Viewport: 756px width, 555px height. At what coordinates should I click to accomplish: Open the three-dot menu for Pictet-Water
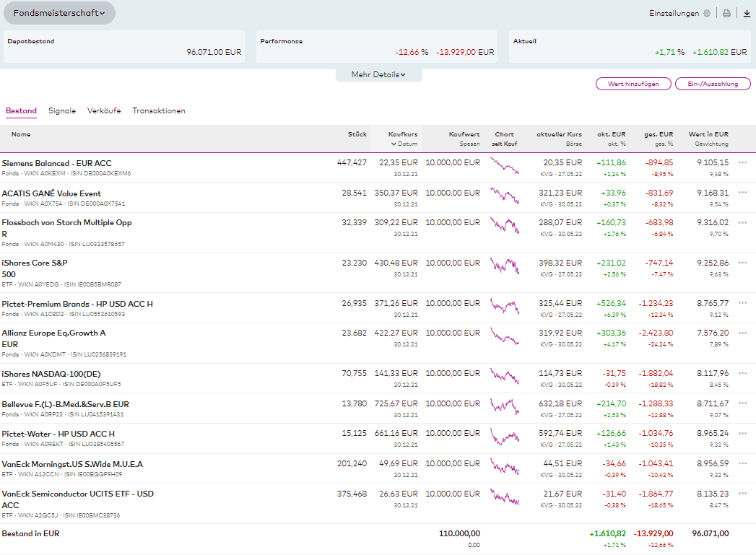742,434
